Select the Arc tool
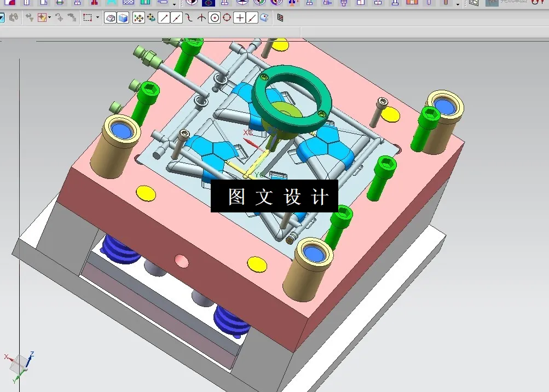 coord(189,18)
